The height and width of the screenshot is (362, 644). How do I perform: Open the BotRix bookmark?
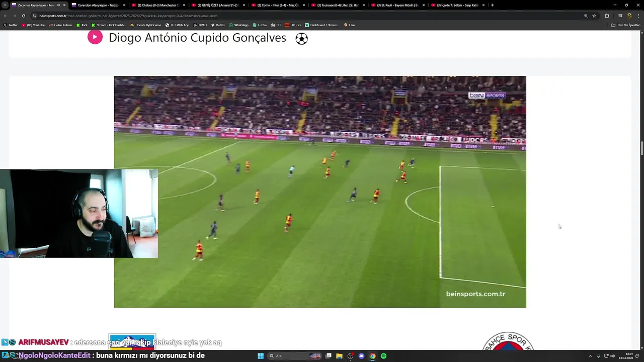[218, 25]
